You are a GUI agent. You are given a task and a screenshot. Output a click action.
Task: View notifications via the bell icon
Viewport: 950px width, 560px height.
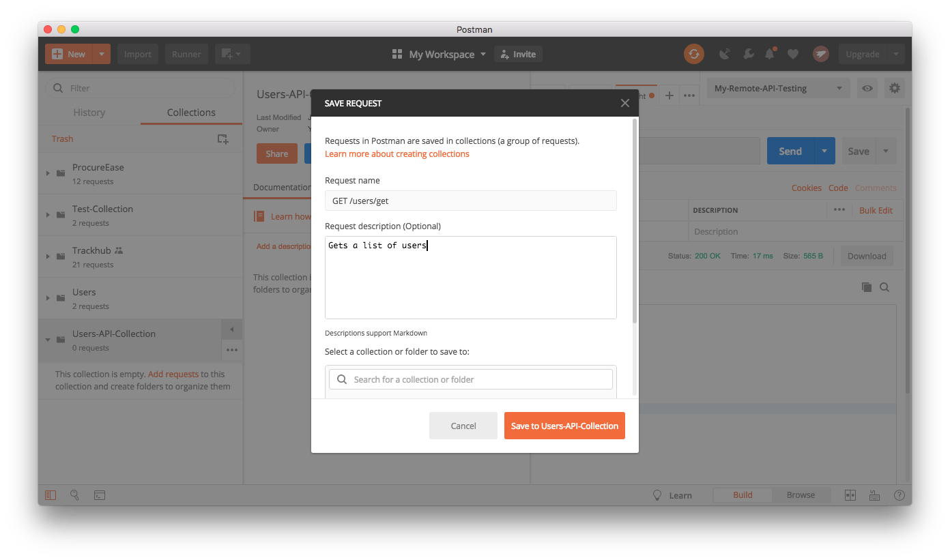(x=771, y=54)
